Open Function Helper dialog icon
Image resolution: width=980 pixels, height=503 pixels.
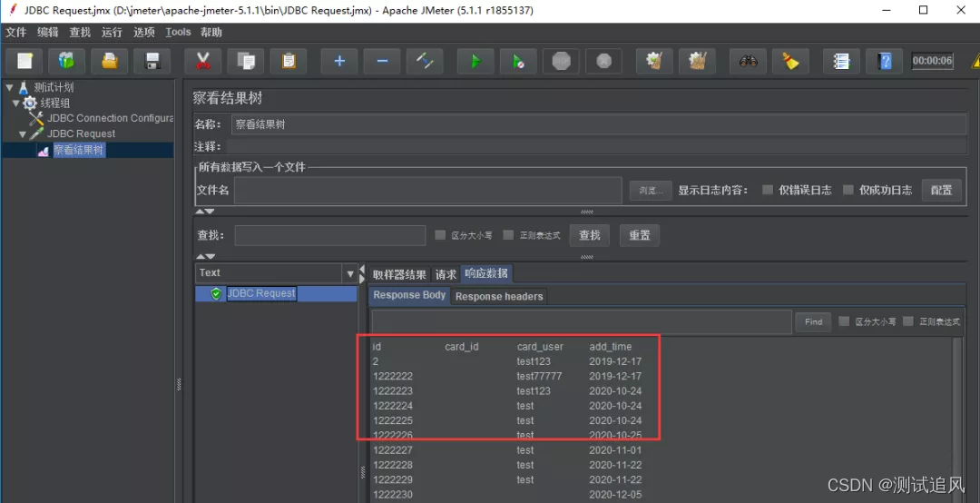tap(841, 61)
